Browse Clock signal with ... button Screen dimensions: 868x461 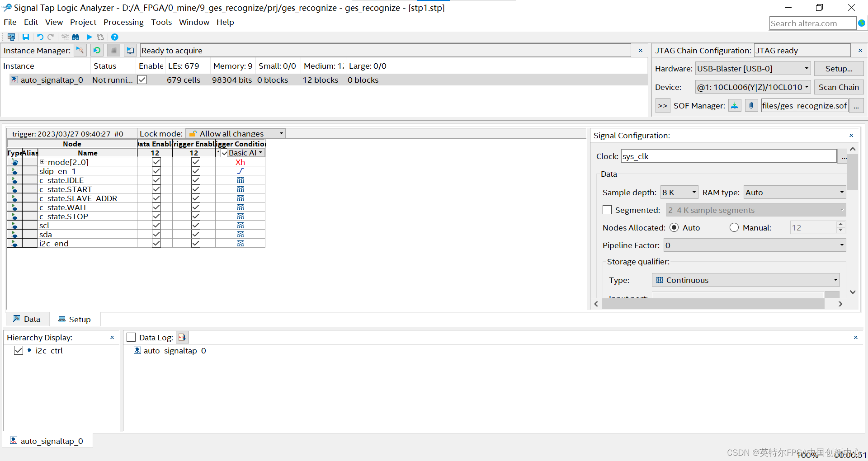pyautogui.click(x=843, y=156)
